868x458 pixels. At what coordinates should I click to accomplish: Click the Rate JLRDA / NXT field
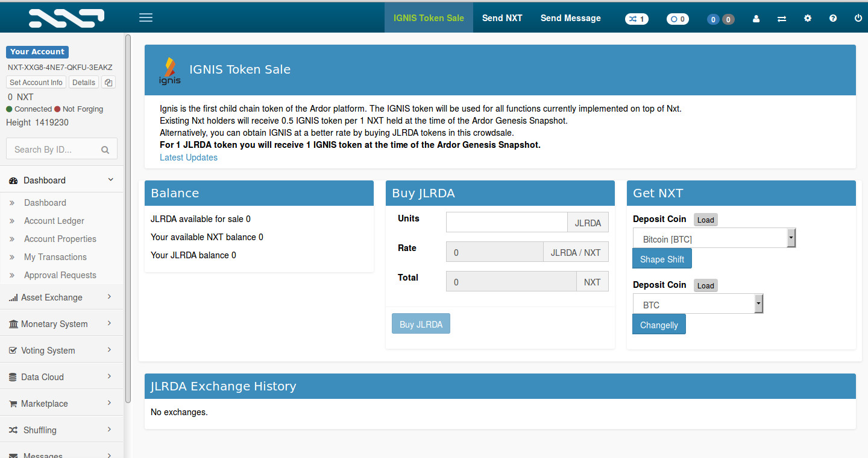(495, 252)
